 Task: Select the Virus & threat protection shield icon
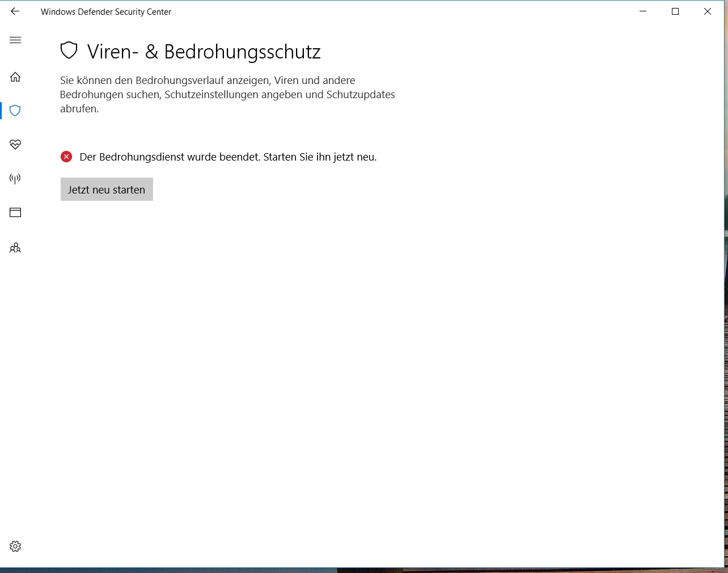[15, 111]
